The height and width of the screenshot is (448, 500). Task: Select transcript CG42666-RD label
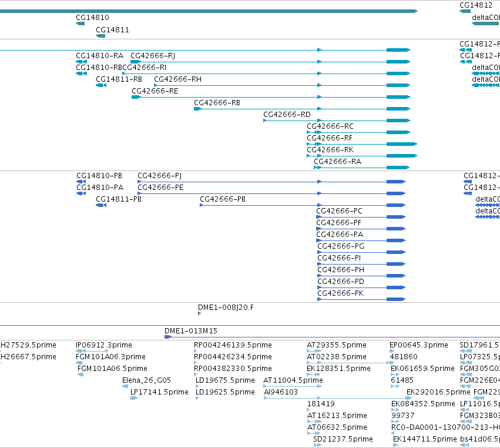[x=287, y=115]
